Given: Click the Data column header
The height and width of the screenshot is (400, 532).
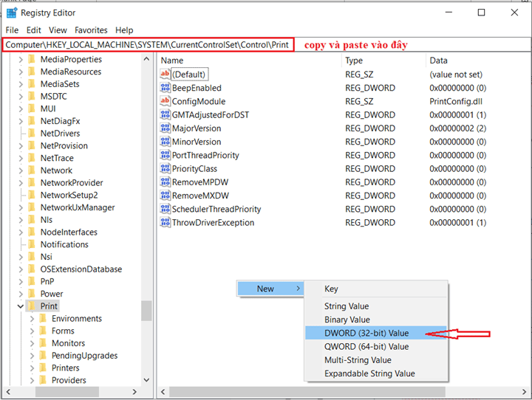Looking at the screenshot, I should click(x=439, y=61).
